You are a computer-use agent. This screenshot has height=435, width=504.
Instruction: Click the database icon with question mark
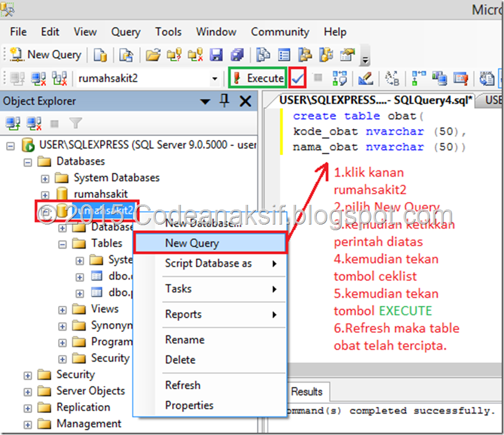174,55
